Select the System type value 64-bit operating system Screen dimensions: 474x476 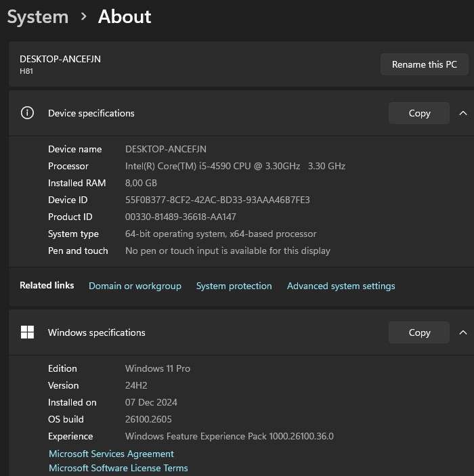(221, 234)
